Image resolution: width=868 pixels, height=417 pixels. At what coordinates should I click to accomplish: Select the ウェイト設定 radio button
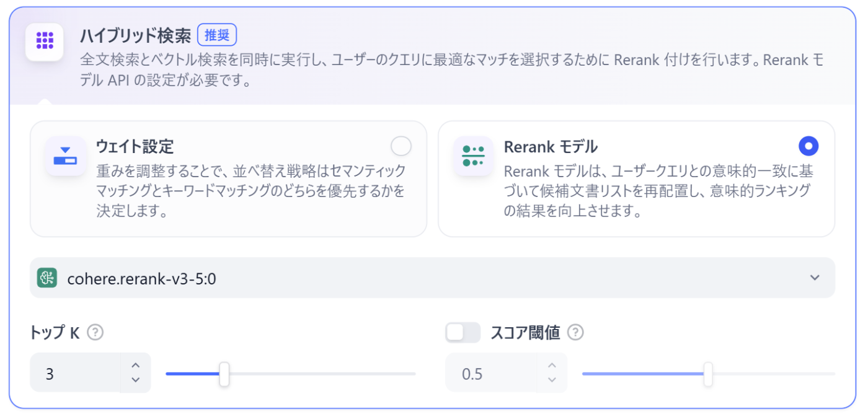pos(401,146)
